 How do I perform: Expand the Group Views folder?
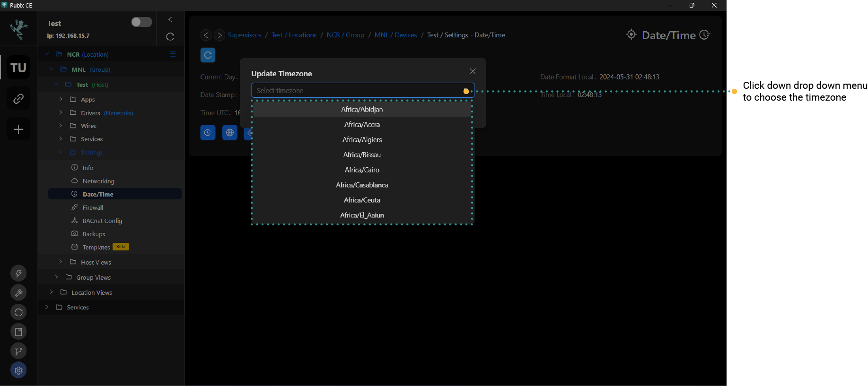coord(56,277)
